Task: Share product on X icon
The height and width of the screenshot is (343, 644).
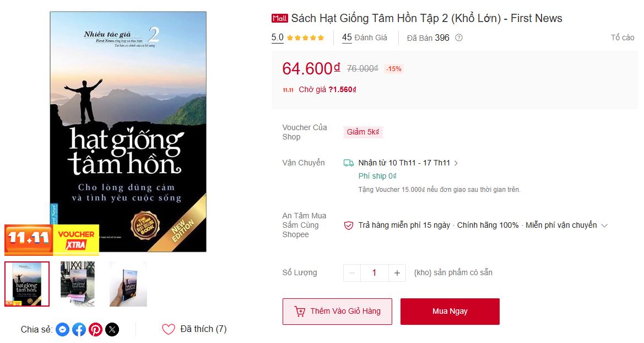Action: click(112, 329)
